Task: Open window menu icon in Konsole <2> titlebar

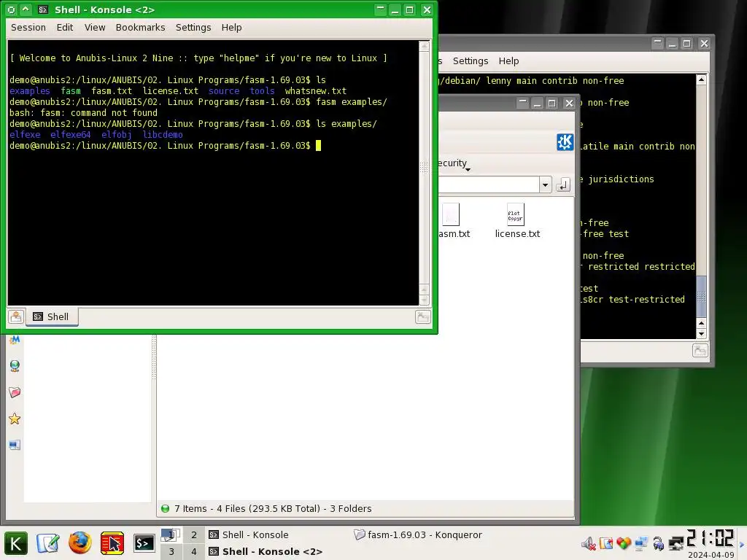Action: coord(12,9)
